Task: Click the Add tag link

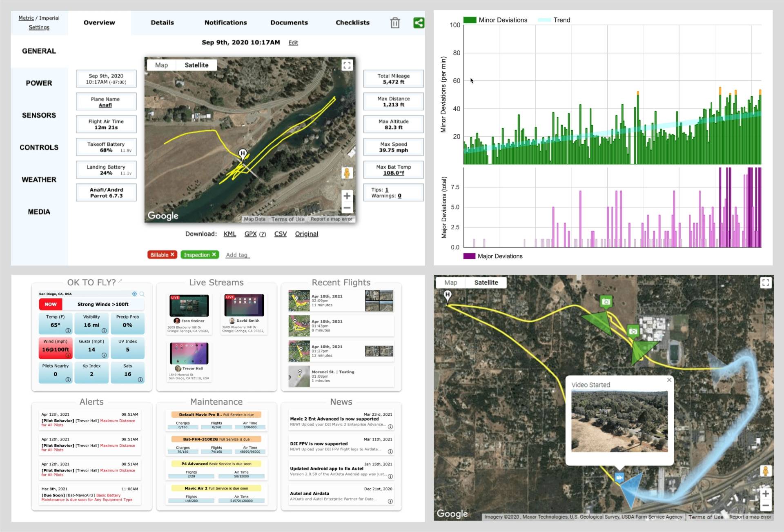Action: click(x=237, y=255)
